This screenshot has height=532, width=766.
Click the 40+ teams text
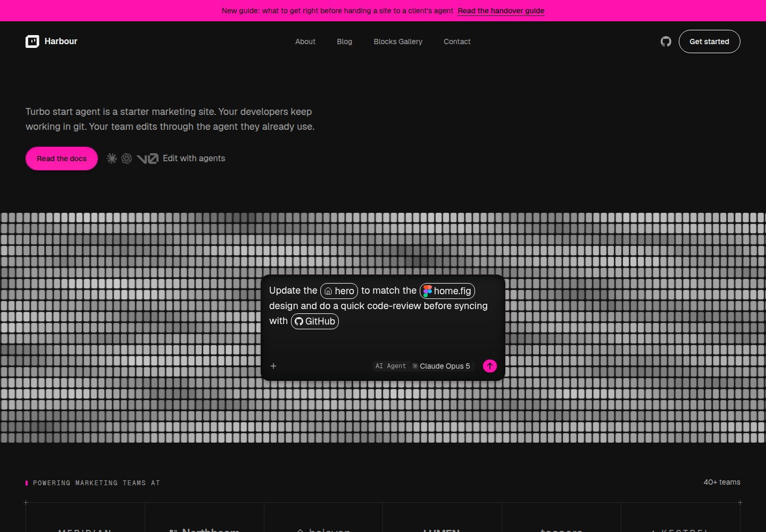point(722,482)
